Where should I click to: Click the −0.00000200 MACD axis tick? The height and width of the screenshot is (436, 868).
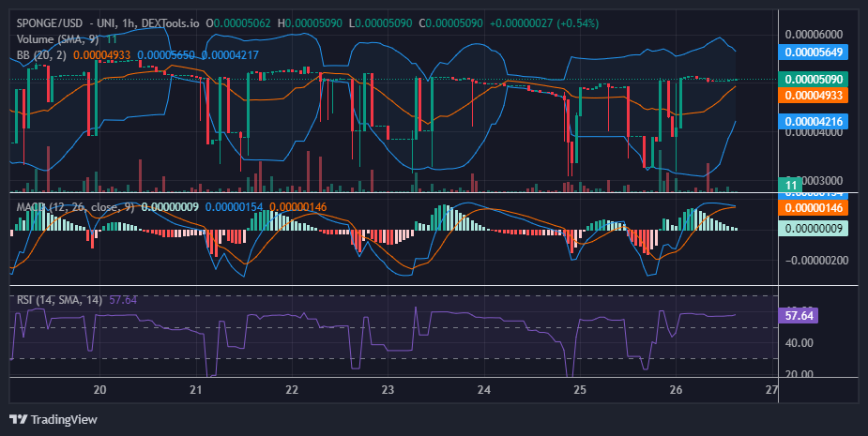[x=816, y=260]
